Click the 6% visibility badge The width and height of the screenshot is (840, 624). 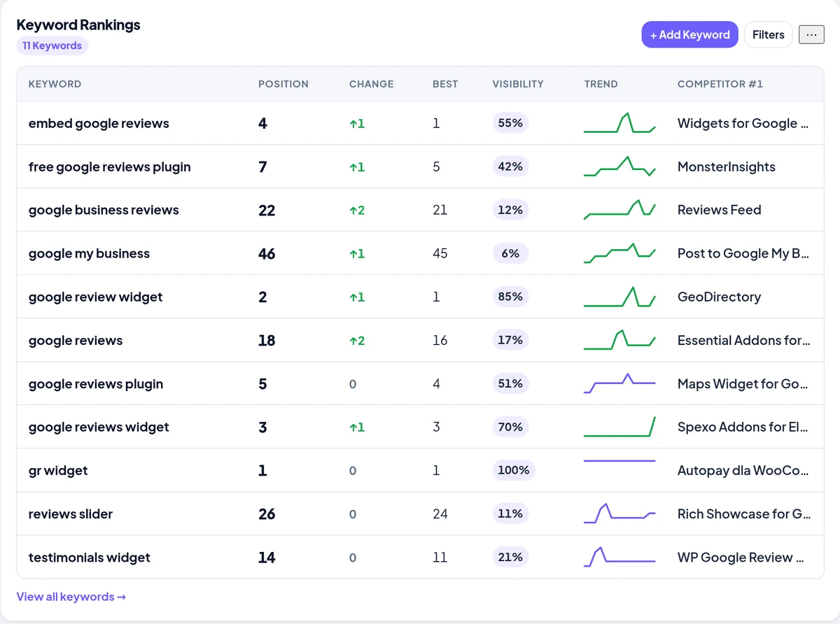coord(510,253)
